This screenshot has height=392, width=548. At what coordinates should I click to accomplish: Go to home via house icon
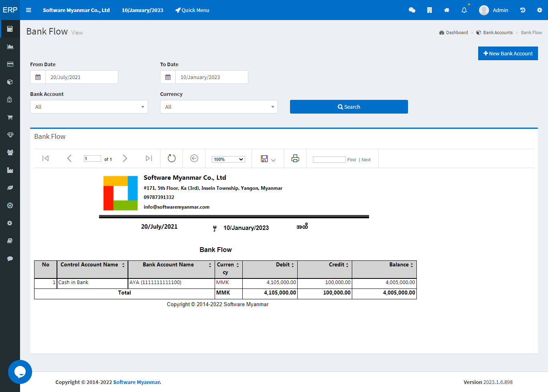click(447, 10)
